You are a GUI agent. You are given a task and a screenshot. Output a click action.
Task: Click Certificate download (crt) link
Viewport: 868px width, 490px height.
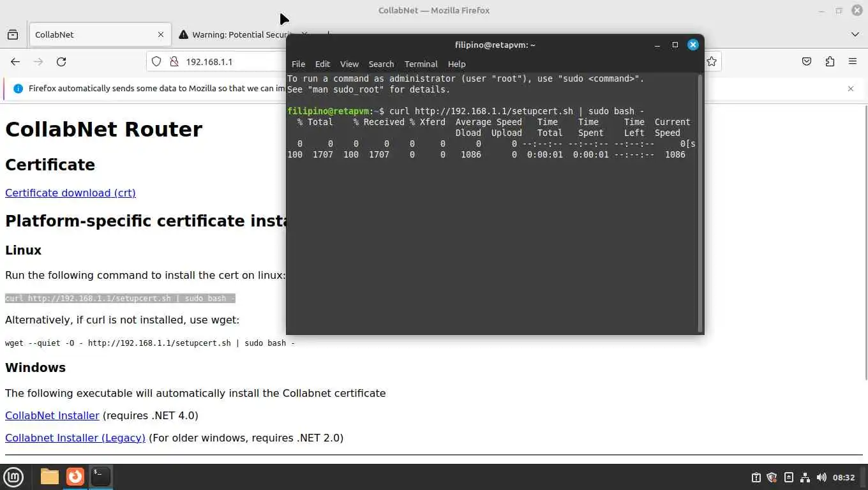pos(70,193)
